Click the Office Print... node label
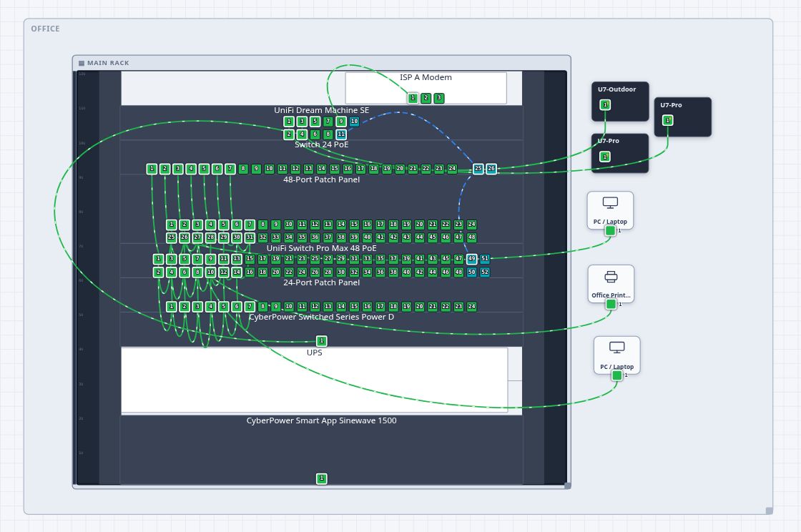The width and height of the screenshot is (801, 532). (x=611, y=295)
